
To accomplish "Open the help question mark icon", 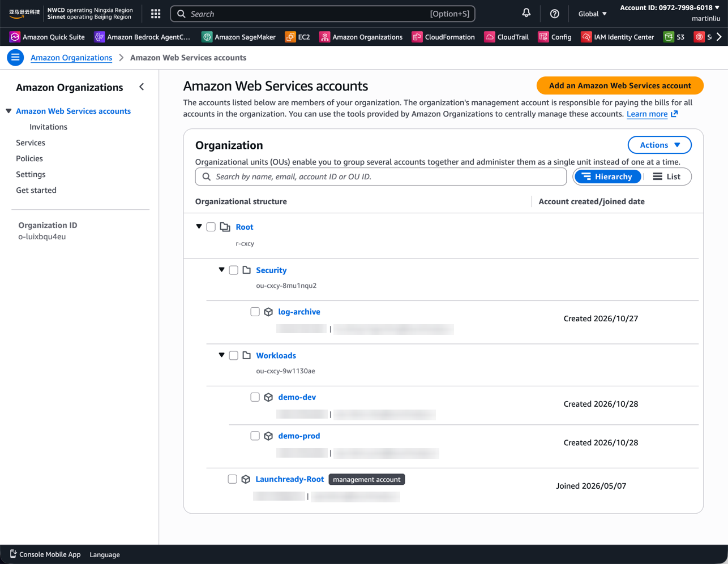I will (x=555, y=14).
